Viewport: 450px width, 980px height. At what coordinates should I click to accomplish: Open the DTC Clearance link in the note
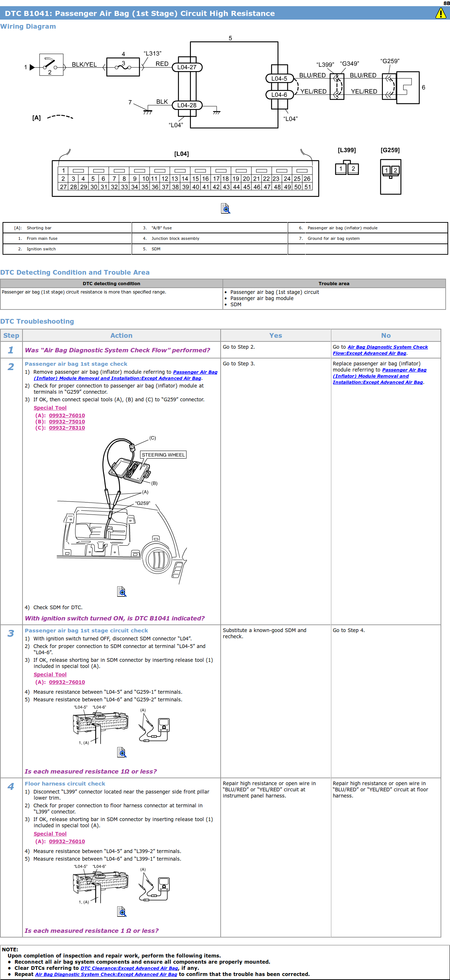[129, 968]
